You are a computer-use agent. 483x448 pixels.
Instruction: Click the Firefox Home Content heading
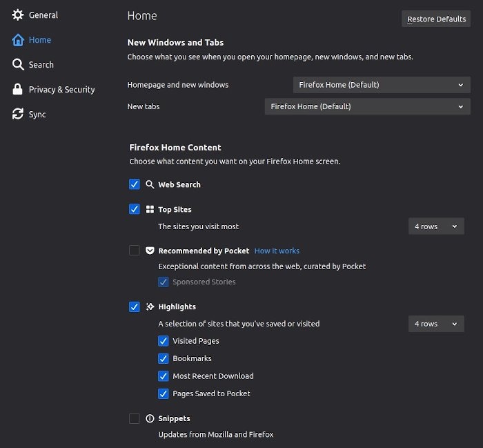[175, 147]
